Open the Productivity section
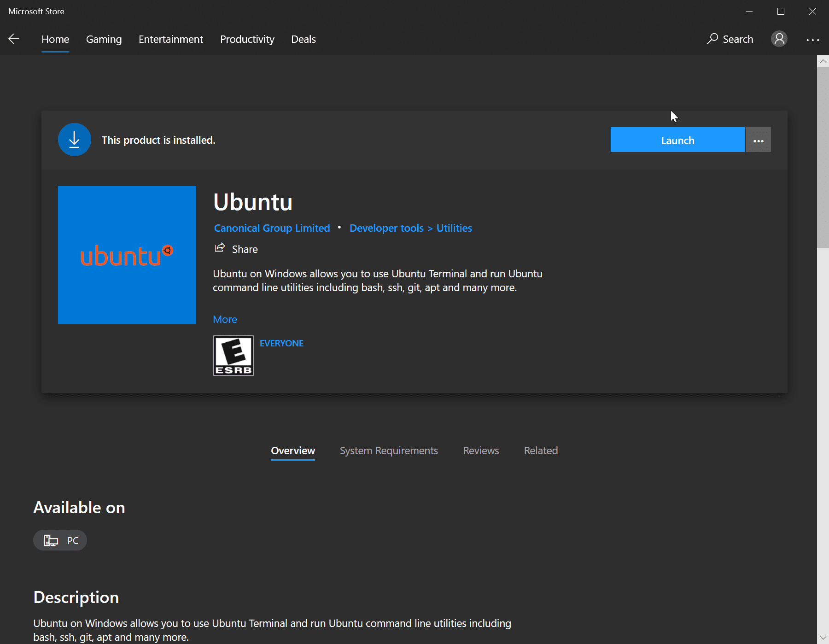829x644 pixels. tap(247, 39)
